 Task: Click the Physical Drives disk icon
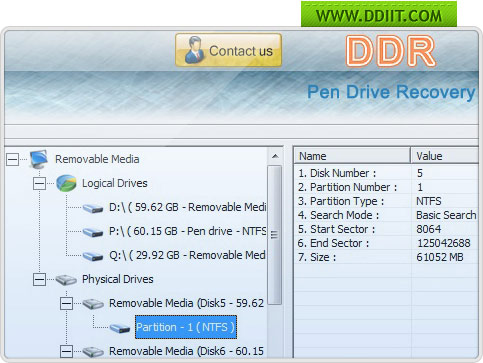pyautogui.click(x=66, y=280)
